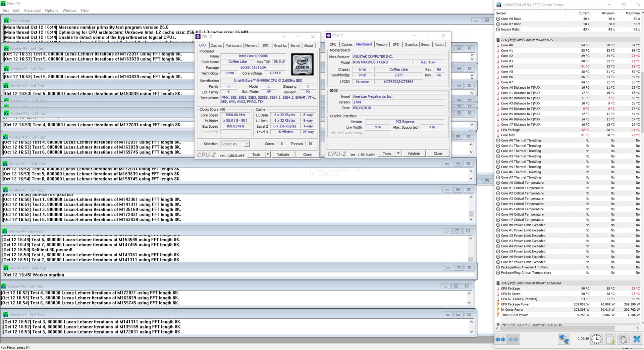Click the CPU-Z Mainboard window title icon
Image resolution: width=644 pixels, height=350 pixels.
tap(329, 36)
